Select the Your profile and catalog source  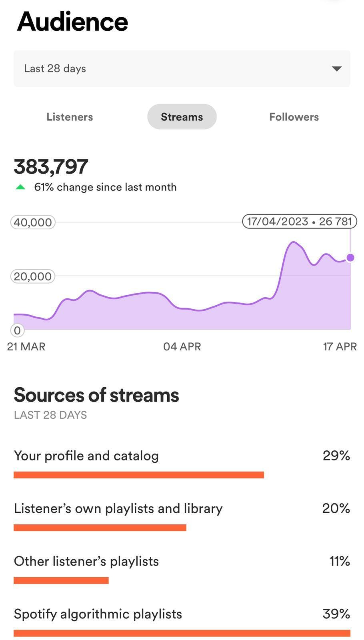coord(86,456)
